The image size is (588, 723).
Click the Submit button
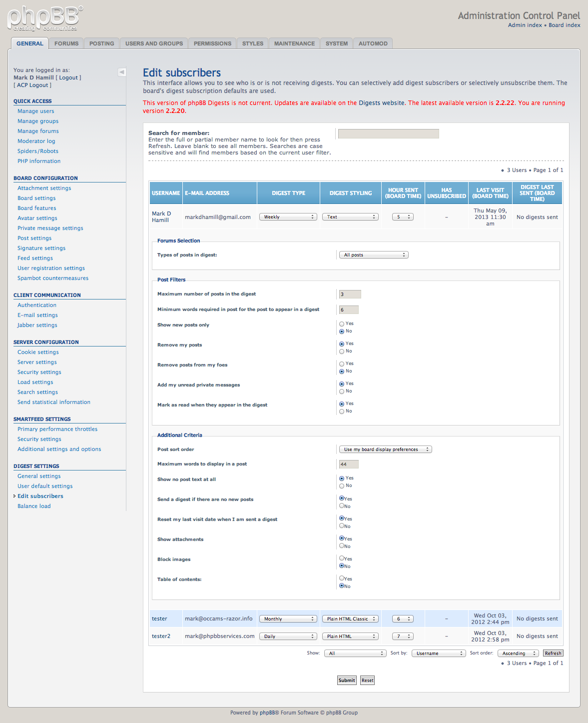[347, 680]
